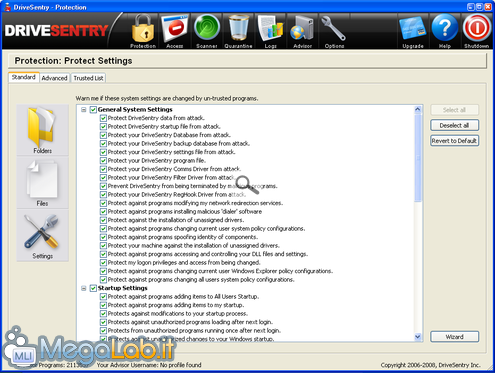
Task: Toggle adding items to my startup checkbox
Action: point(103,305)
